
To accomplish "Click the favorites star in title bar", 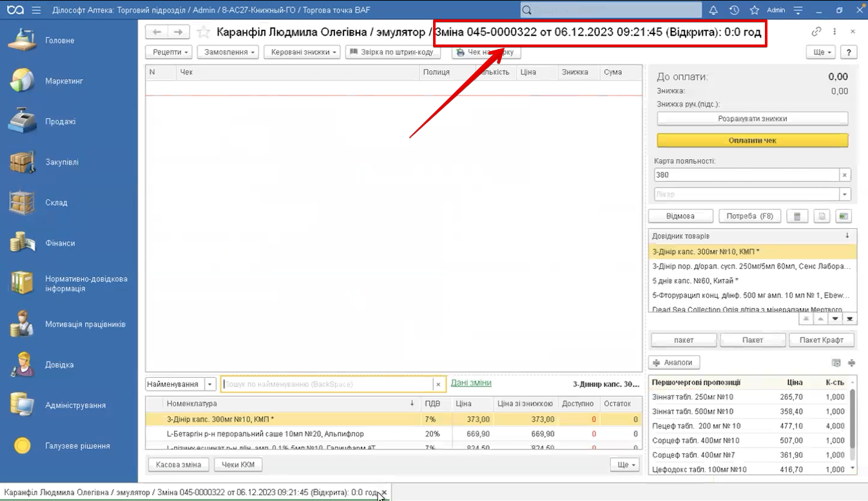I will click(x=754, y=10).
